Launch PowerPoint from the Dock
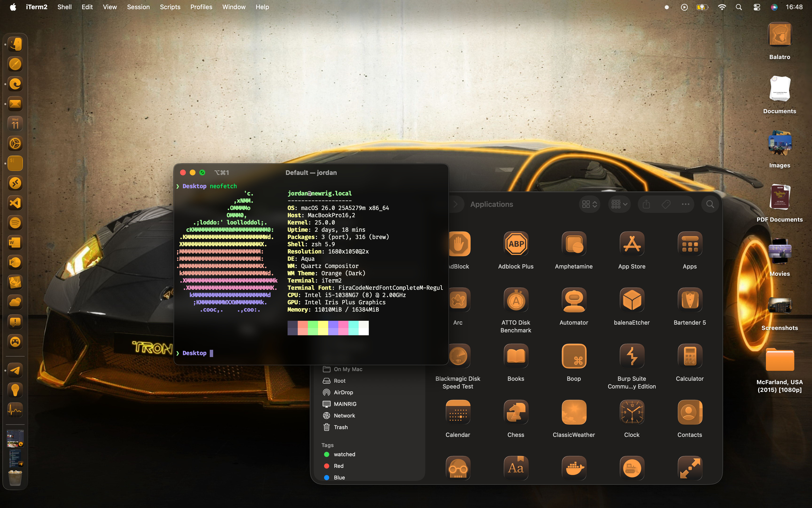Viewport: 812px width, 508px height. click(15, 262)
